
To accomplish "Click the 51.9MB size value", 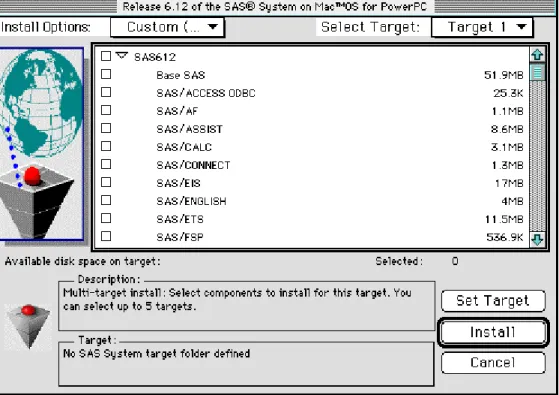I will 504,75.
